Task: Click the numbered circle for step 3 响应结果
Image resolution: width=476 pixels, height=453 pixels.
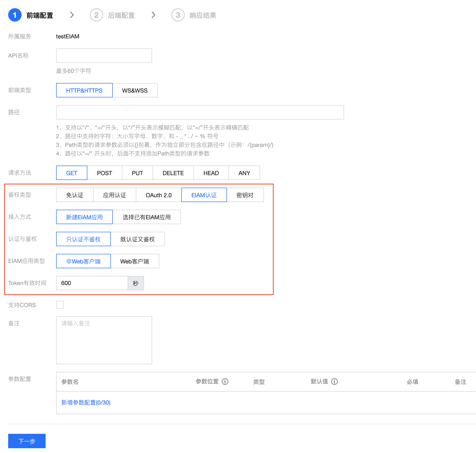Action: coord(178,15)
